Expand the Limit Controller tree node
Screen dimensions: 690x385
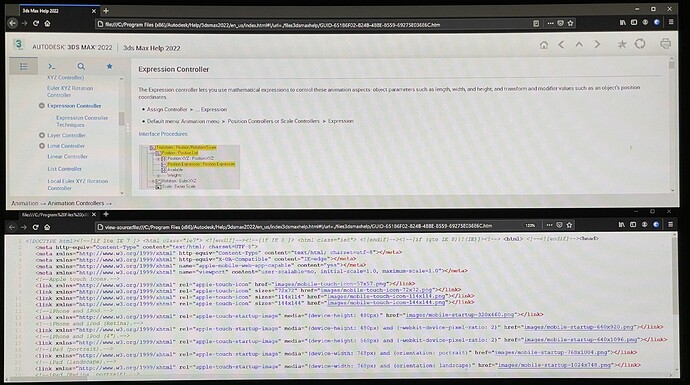42,146
